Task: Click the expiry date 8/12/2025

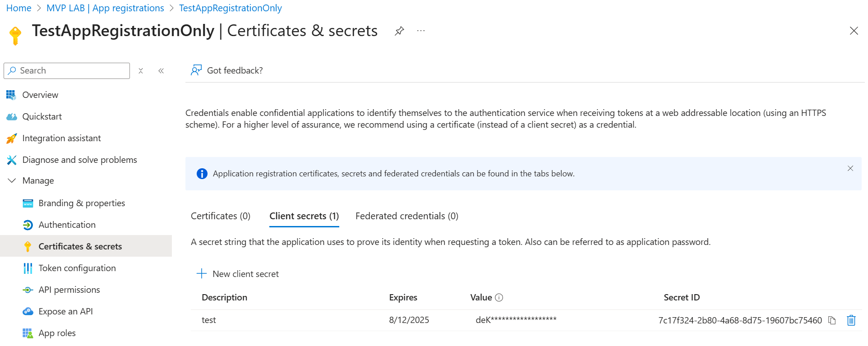Action: pyautogui.click(x=409, y=320)
